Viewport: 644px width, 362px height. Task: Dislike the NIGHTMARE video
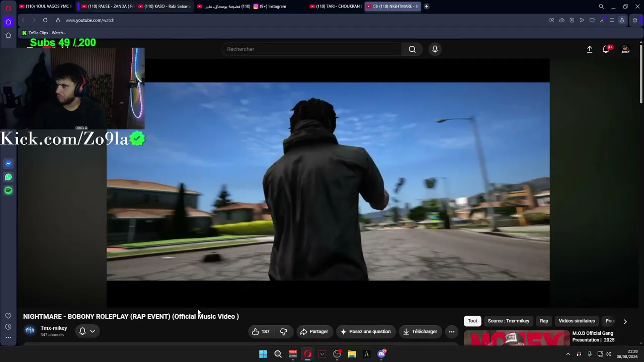[x=284, y=332]
